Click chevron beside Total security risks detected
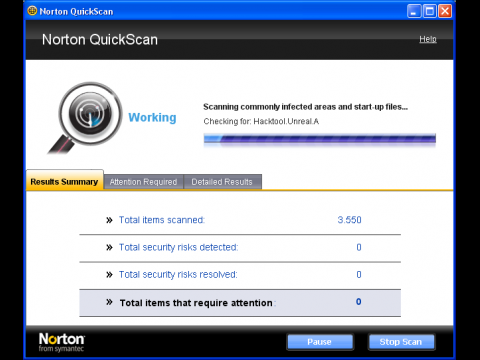Image resolution: width=480 pixels, height=360 pixels. coord(109,247)
